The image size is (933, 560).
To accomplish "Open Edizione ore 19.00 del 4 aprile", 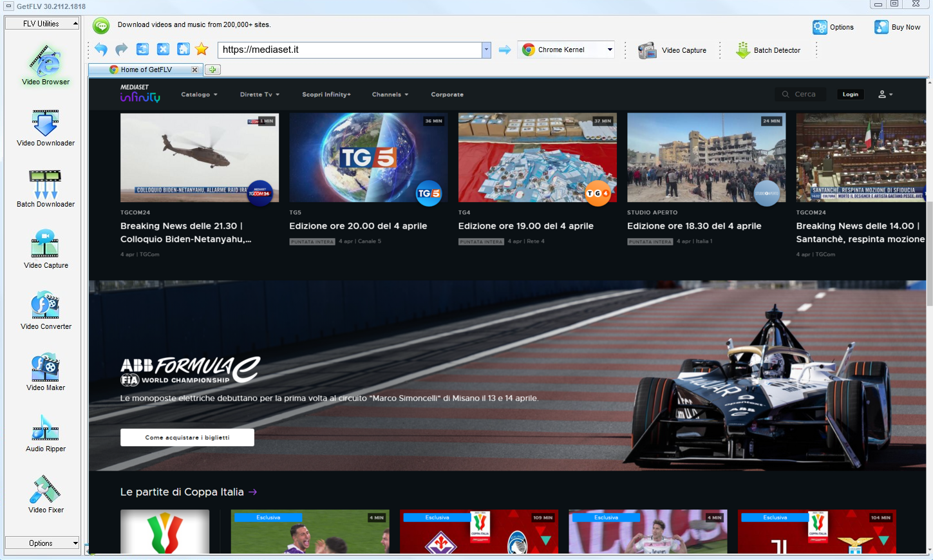I will (526, 226).
